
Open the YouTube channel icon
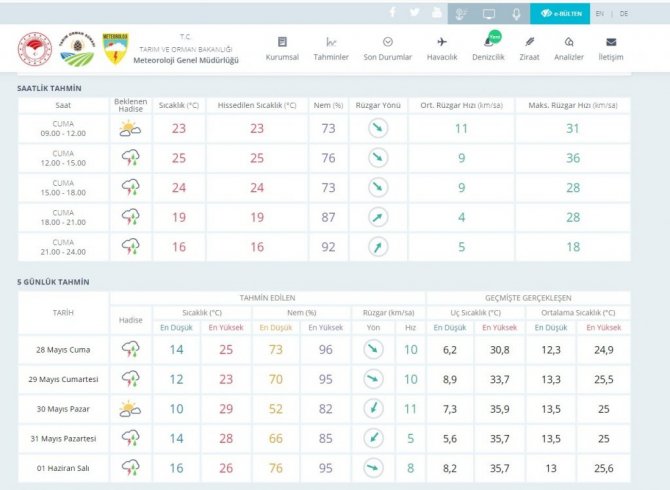[436, 13]
